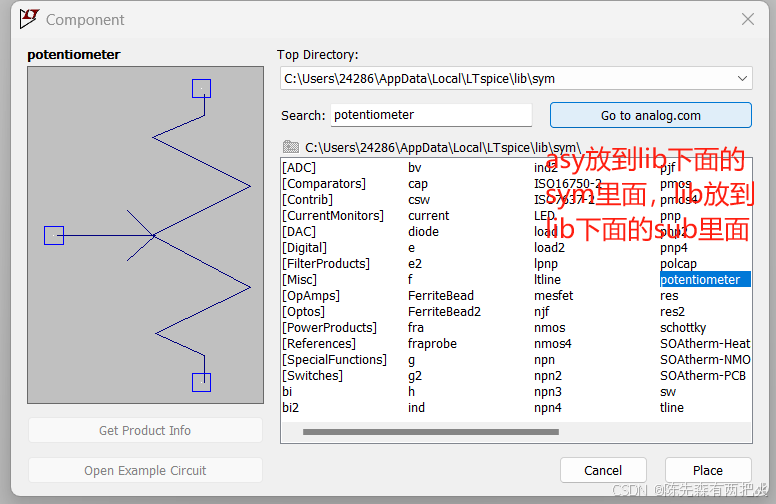Screen dimensions: 776x504
Task: Select the polcap component
Action: coord(678,264)
